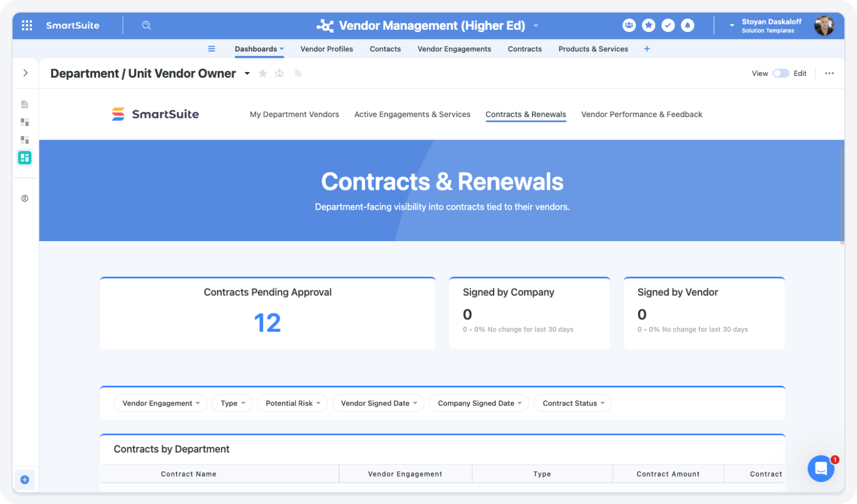857x504 pixels.
Task: Click the Signed by Company card
Action: click(x=530, y=313)
